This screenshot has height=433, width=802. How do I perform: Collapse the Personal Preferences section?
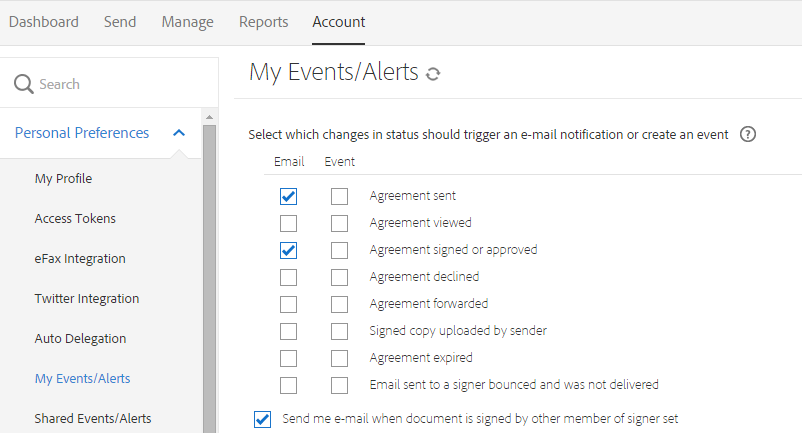point(179,133)
